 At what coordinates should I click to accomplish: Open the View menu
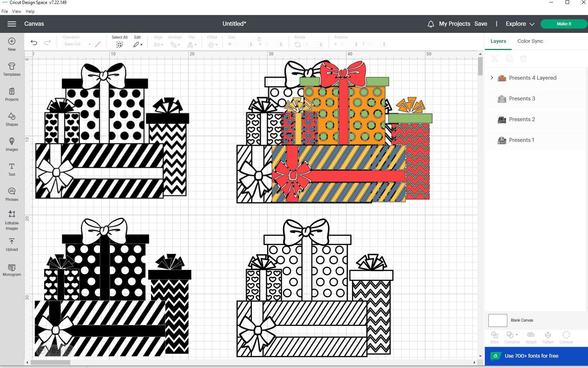(x=16, y=11)
